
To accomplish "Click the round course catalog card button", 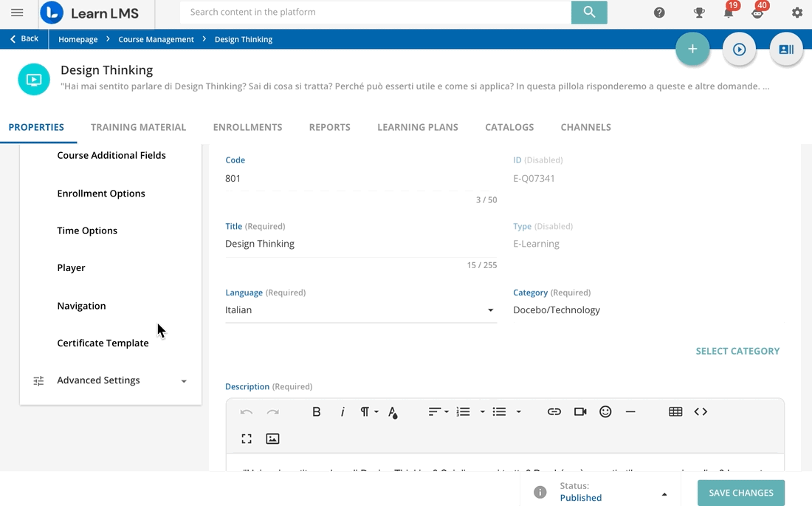I will (787, 49).
